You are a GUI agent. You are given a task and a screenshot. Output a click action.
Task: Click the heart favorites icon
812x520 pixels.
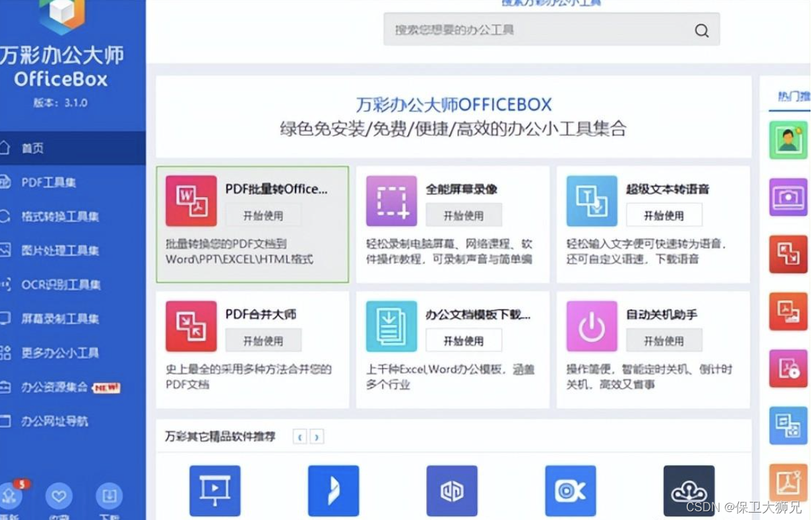coord(59,497)
